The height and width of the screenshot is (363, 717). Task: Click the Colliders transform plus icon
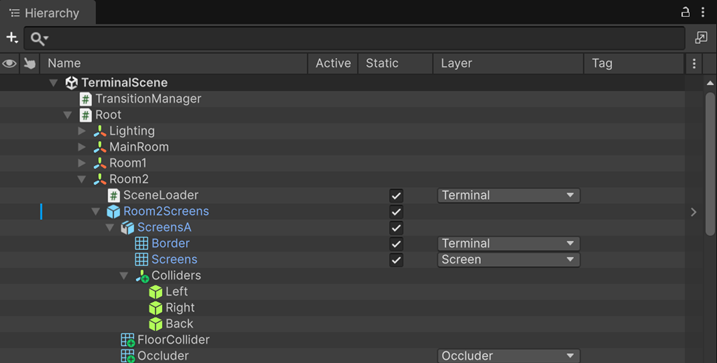click(x=142, y=276)
